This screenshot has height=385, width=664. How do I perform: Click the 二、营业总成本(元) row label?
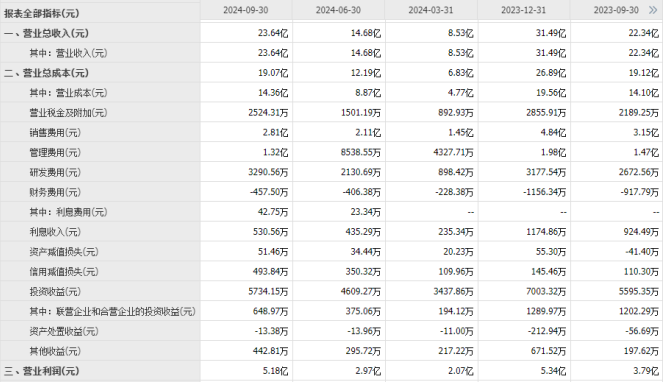click(x=46, y=73)
